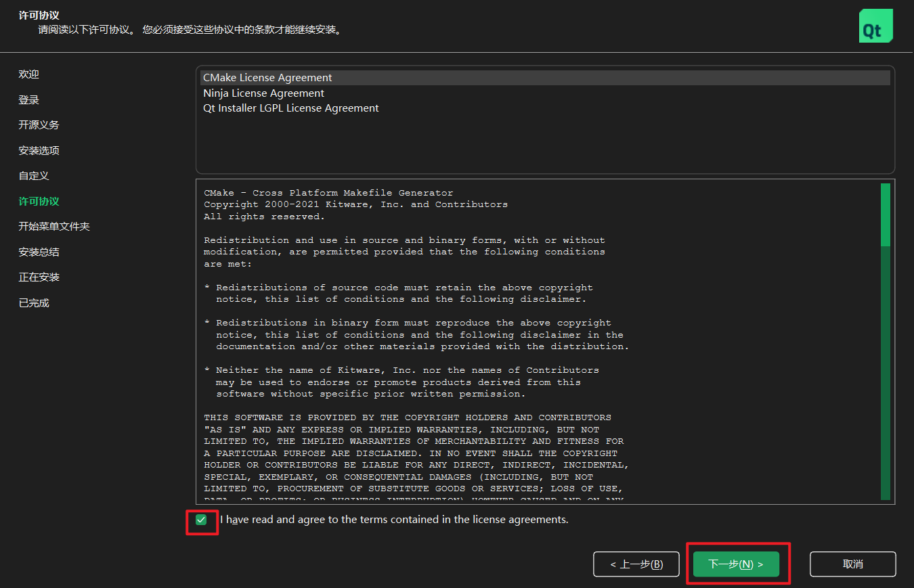914x588 pixels.
Task: Click the 正在安装 step in sidebar
Action: (x=39, y=277)
